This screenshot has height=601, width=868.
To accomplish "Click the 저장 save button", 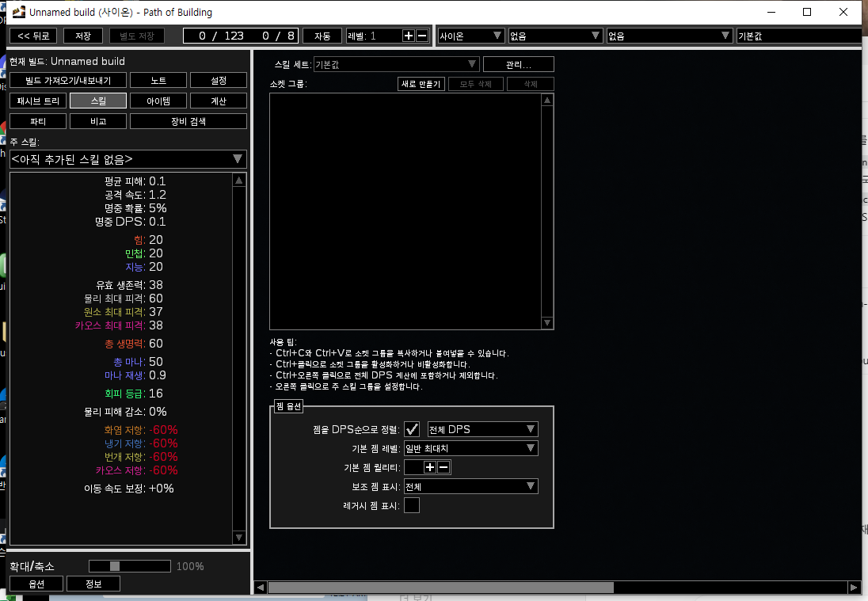I will click(83, 36).
